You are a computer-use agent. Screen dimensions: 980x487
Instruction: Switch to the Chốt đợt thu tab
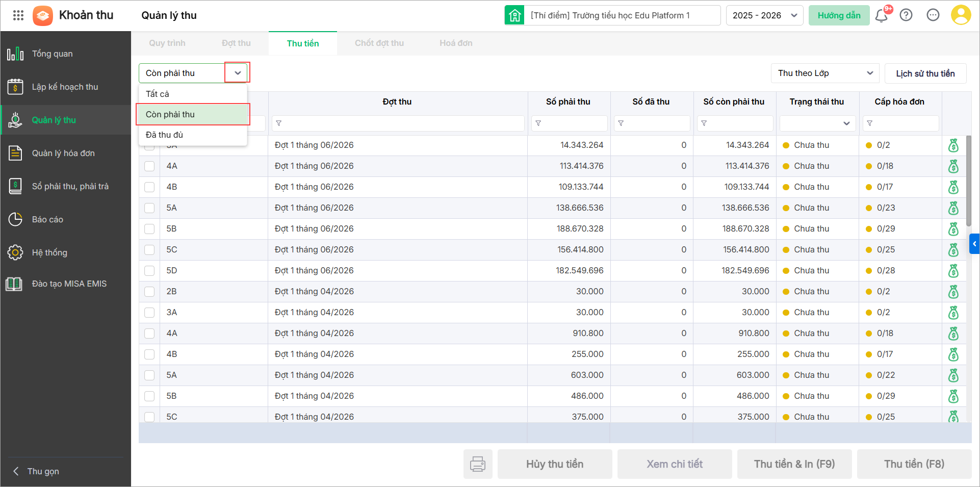point(379,43)
